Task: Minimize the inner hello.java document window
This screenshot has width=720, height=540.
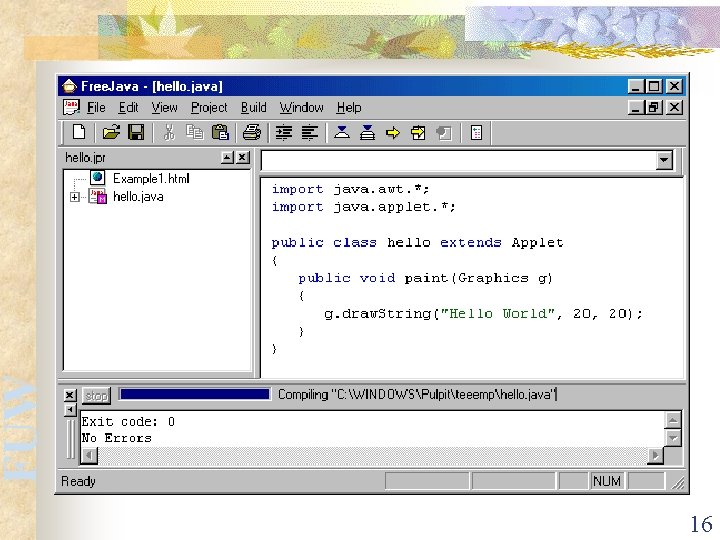Action: pos(635,107)
